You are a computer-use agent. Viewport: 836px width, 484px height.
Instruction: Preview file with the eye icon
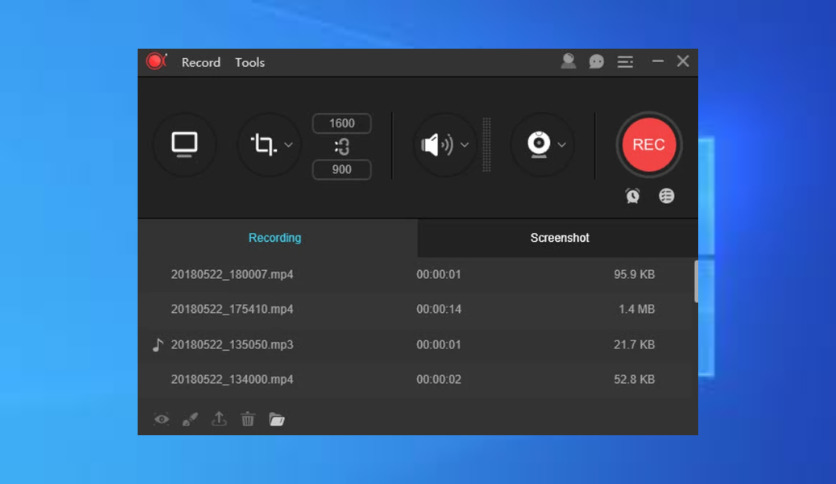(x=162, y=420)
